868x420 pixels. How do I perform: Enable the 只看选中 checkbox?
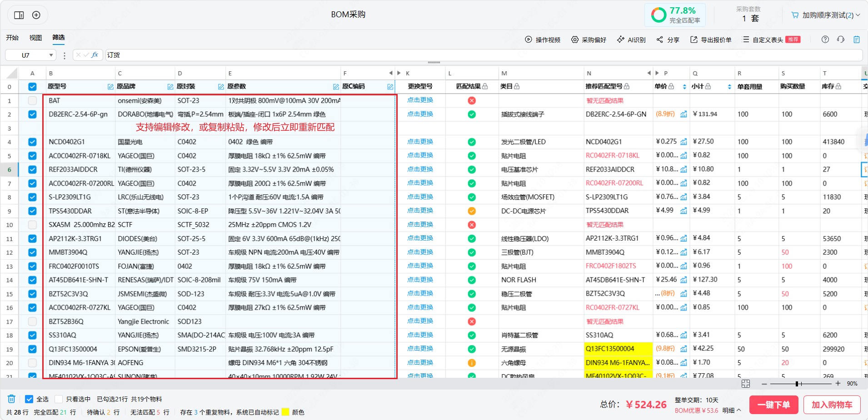tap(59, 399)
